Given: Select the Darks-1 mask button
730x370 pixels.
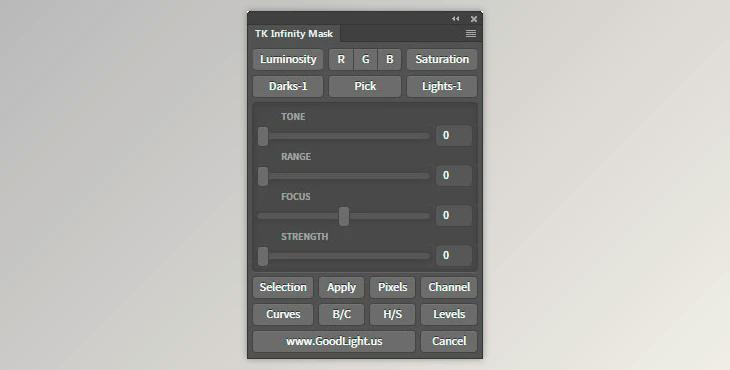Looking at the screenshot, I should click(x=288, y=87).
